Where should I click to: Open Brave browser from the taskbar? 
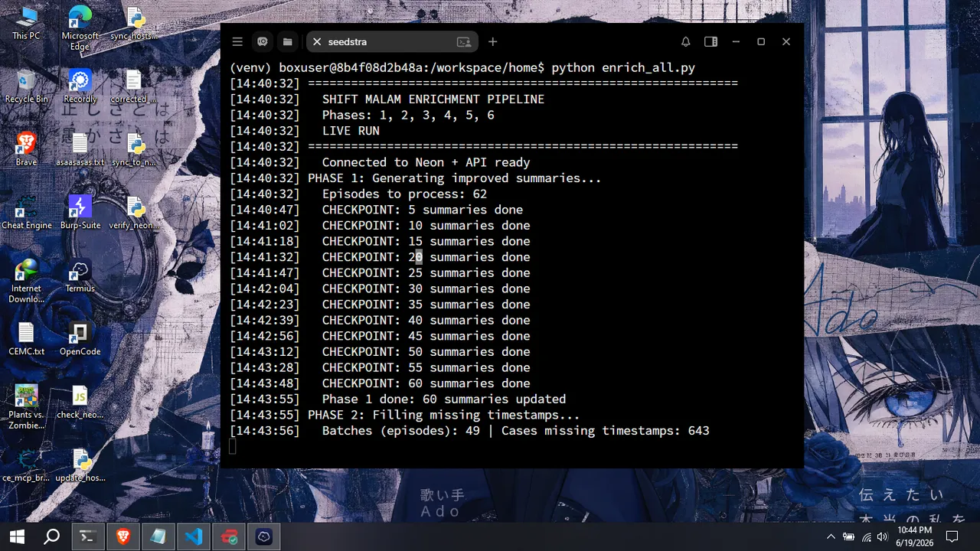point(123,536)
